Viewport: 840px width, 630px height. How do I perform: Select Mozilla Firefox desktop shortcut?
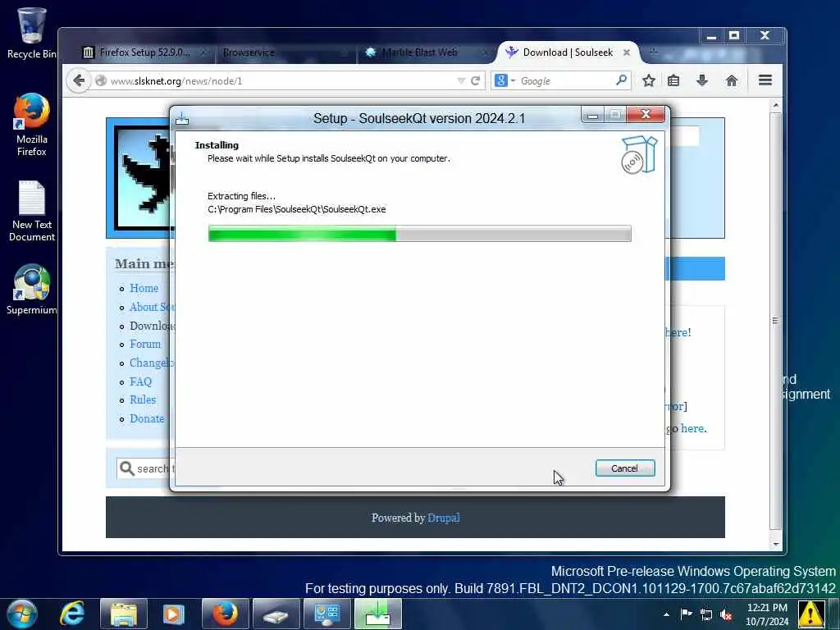coord(31,125)
